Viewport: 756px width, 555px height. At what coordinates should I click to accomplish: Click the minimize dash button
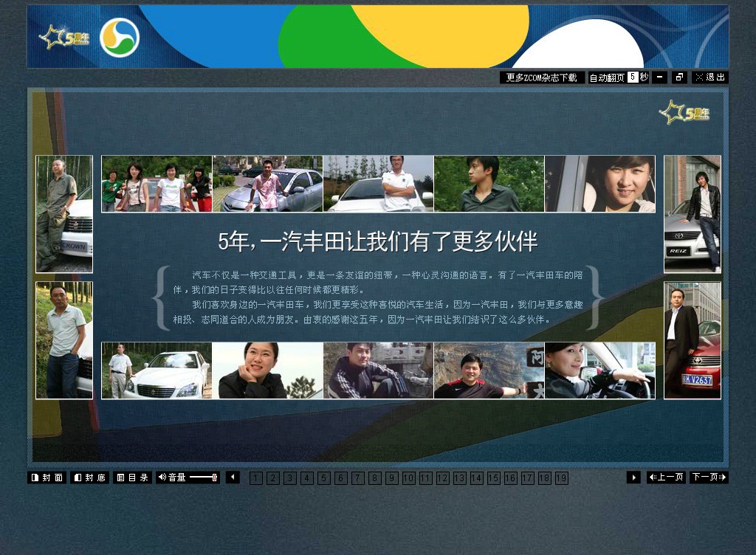click(x=659, y=77)
